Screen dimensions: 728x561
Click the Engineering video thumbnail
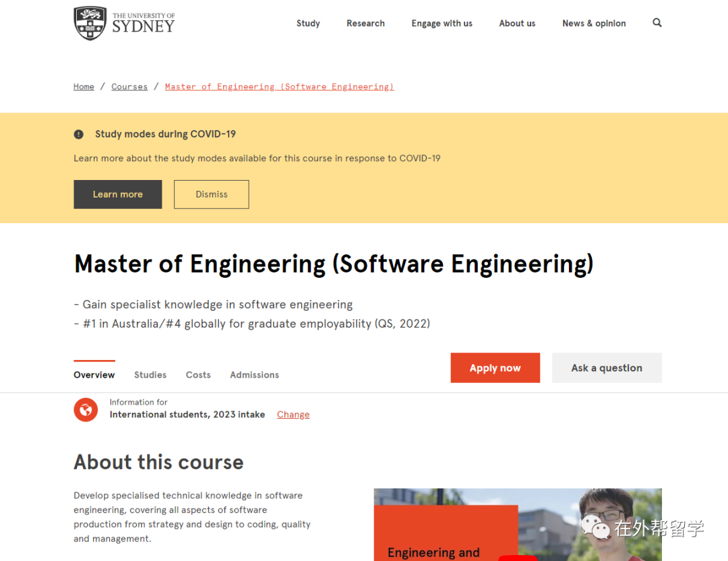518,525
